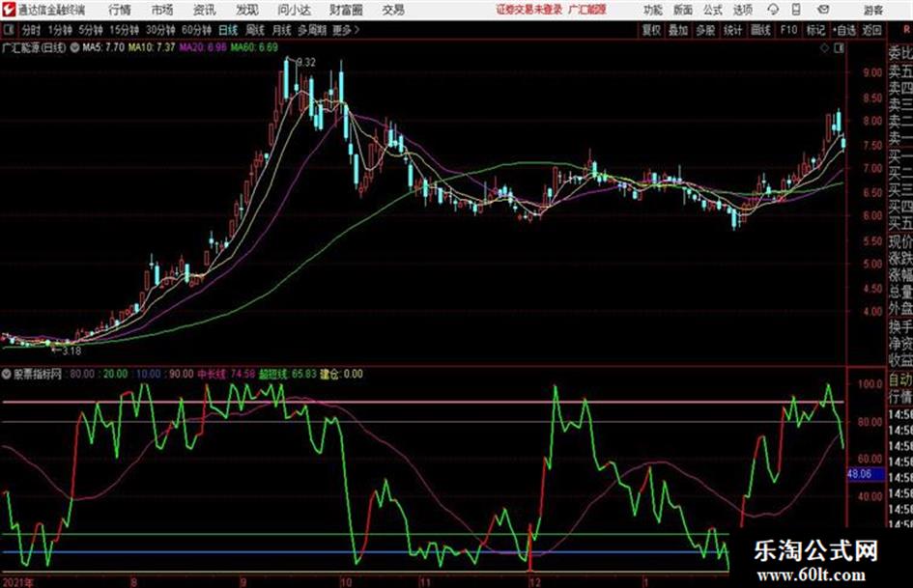Click the red R icon on right
Image resolution: width=913 pixels, height=588 pixels.
click(906, 30)
